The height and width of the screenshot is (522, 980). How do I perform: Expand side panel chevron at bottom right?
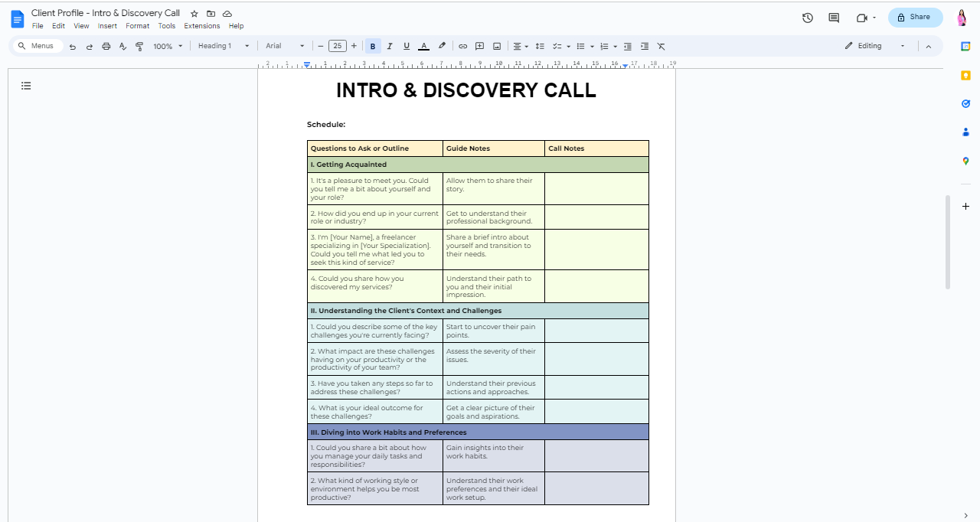[965, 515]
